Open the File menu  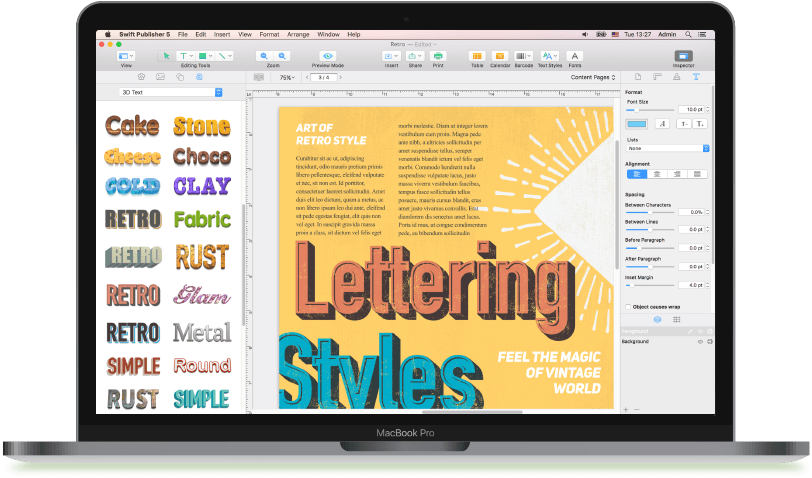point(183,35)
